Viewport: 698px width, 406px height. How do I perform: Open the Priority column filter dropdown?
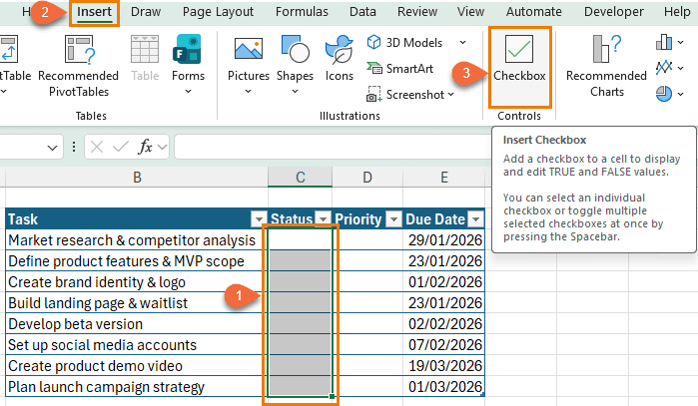pos(393,220)
